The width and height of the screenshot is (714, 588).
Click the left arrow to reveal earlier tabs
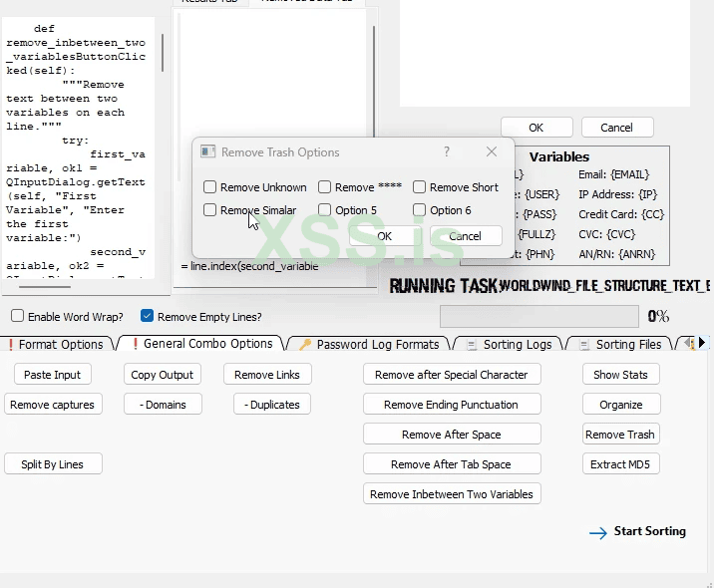(687, 342)
